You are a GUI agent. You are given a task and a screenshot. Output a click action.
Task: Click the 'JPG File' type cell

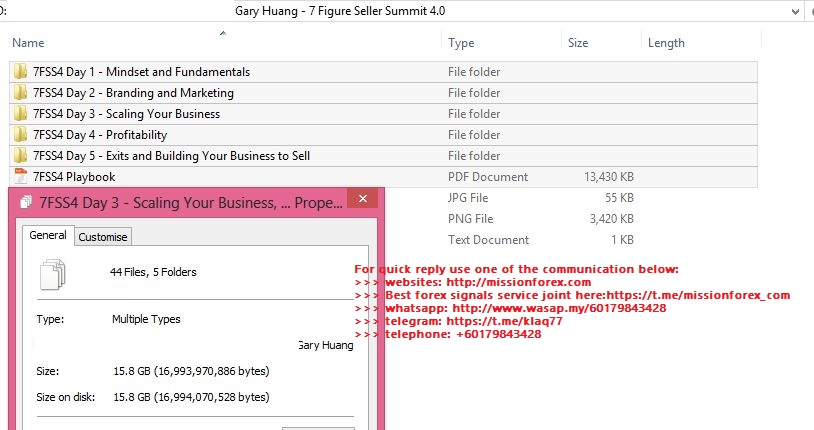coord(468,198)
